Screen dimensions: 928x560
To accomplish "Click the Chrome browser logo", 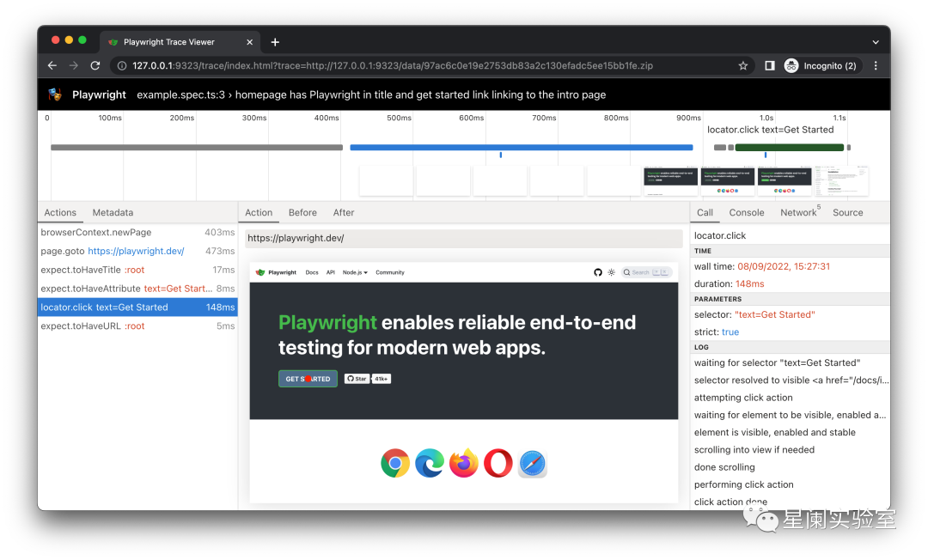I will click(x=395, y=464).
